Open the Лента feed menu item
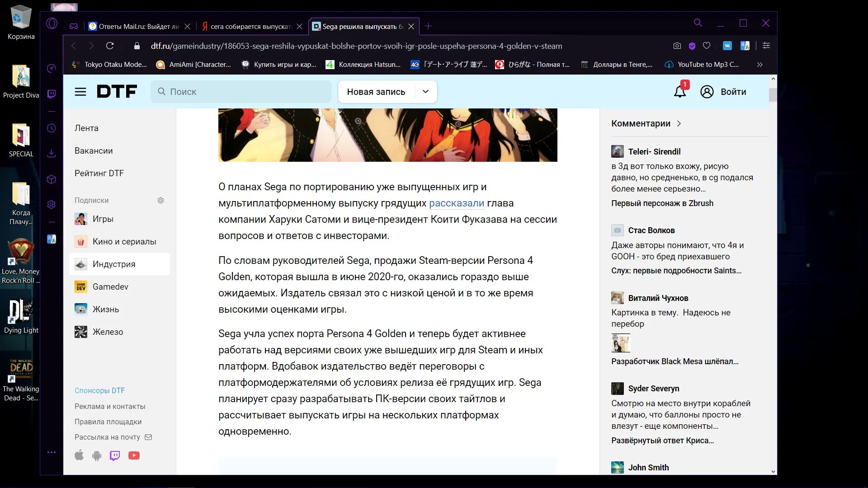This screenshot has width=868, height=488. [x=86, y=128]
